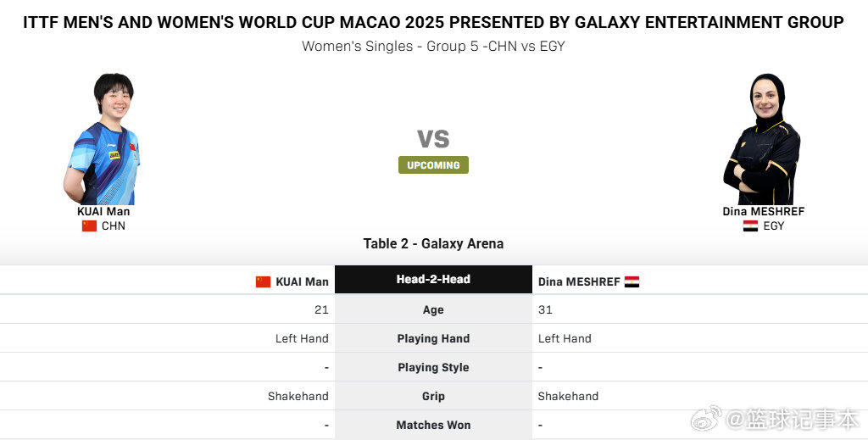Screen dimensions: 868x440
Task: Select Dina MESHREF in the comparison table header
Action: point(579,281)
